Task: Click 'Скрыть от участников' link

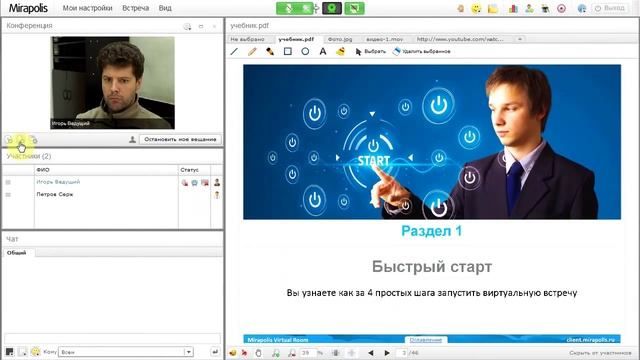Action: tap(600, 353)
